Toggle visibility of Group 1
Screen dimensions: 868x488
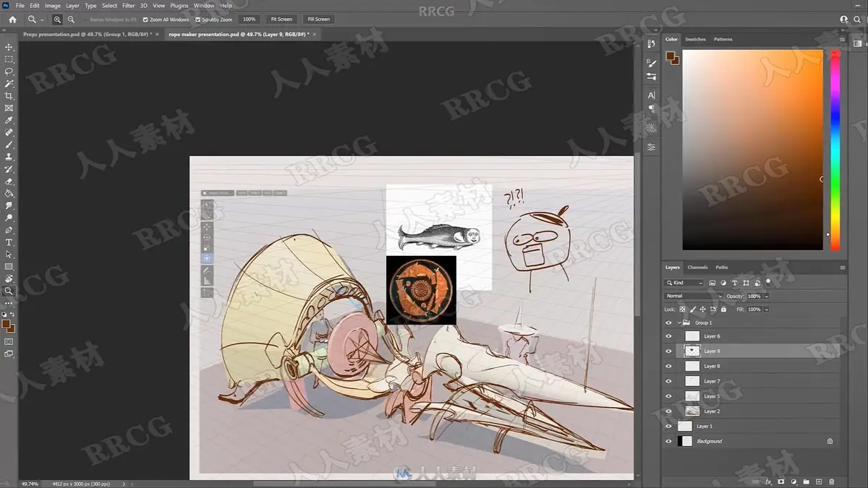(x=668, y=322)
